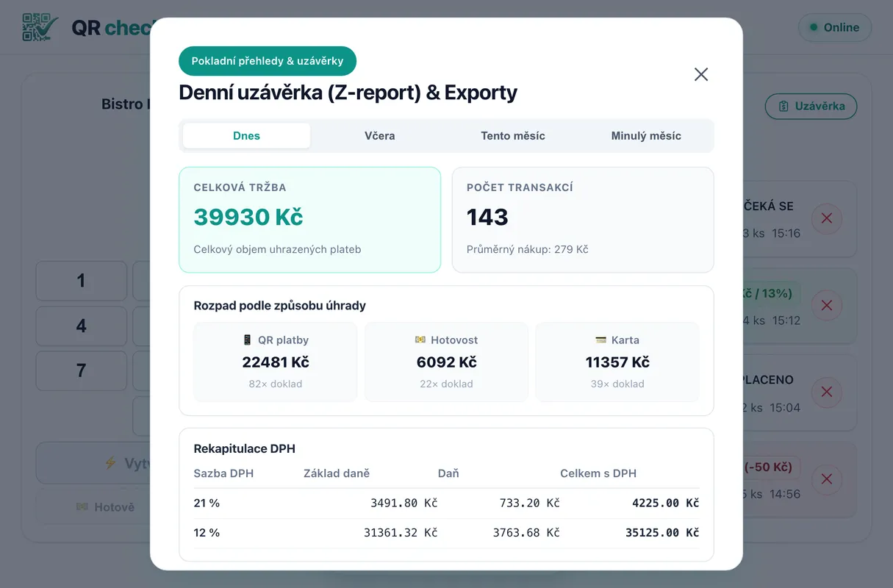This screenshot has width=893, height=588.
Task: Switch to the Včera tab
Action: tap(379, 135)
